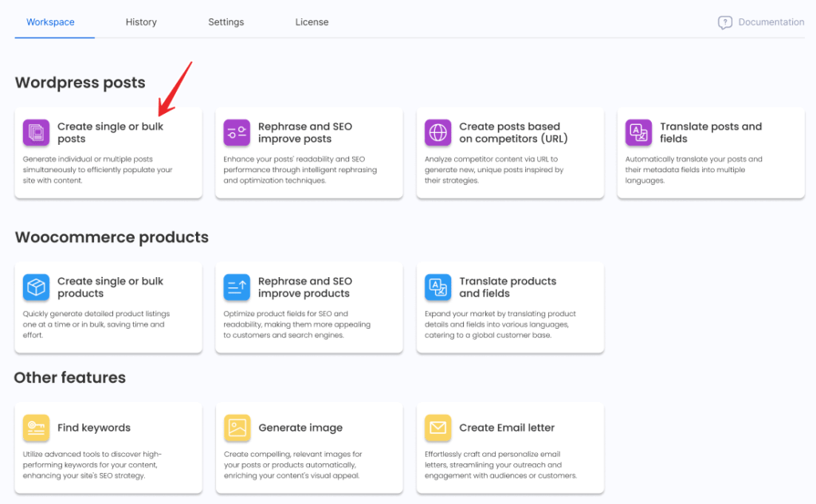The image size is (816, 504).
Task: Click the 'Wordpress posts' section heading
Action: point(80,83)
